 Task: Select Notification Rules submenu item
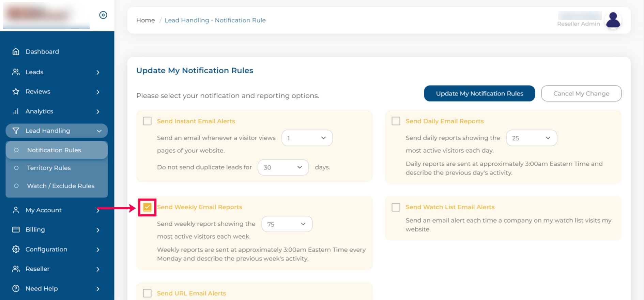57,150
